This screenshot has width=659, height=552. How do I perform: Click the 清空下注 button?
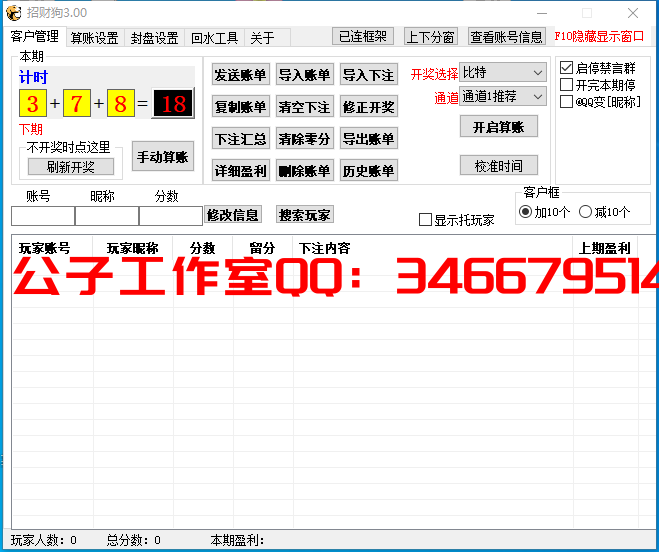(x=305, y=107)
